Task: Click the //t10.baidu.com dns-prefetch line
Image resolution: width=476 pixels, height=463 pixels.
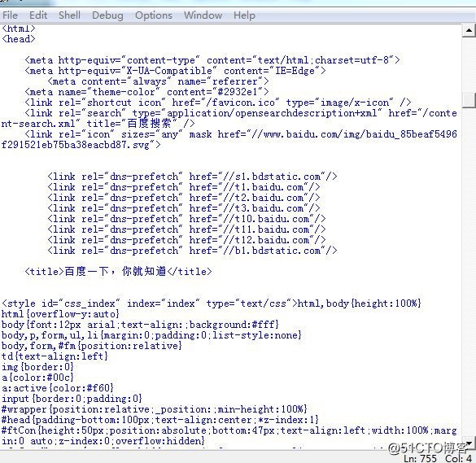Action: [186, 219]
